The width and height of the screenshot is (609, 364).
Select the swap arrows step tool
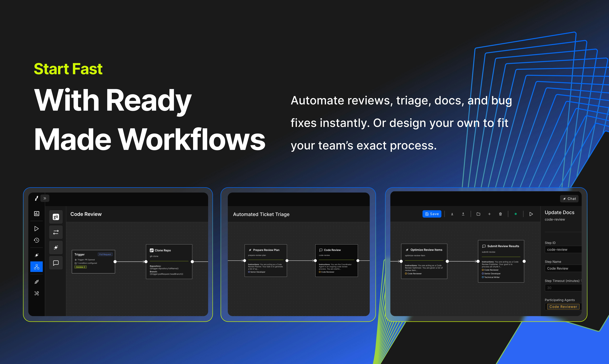pos(56,232)
